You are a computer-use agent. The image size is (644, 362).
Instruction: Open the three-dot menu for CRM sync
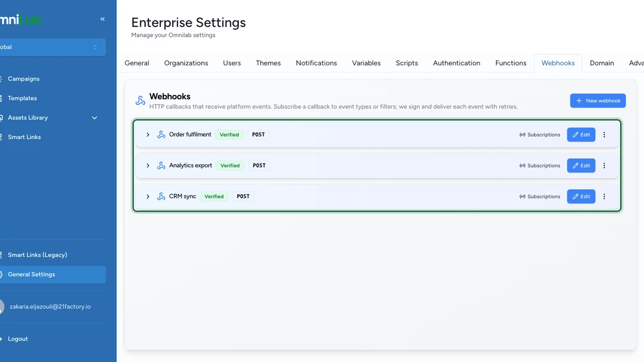pos(604,196)
